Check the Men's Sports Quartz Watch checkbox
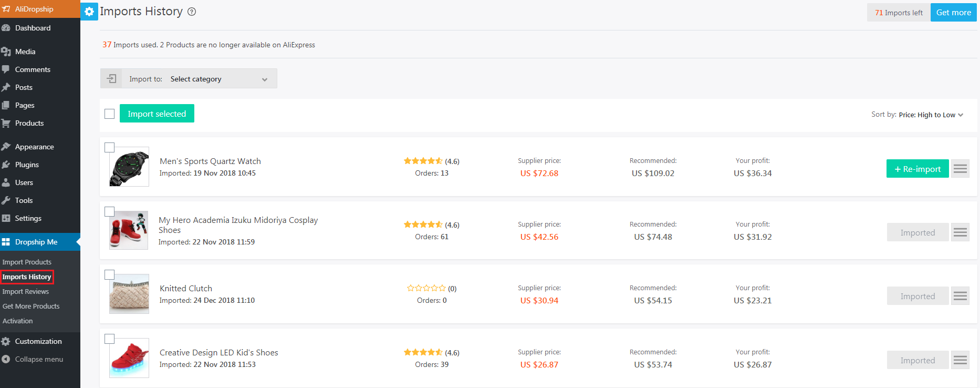980x388 pixels. coord(109,147)
